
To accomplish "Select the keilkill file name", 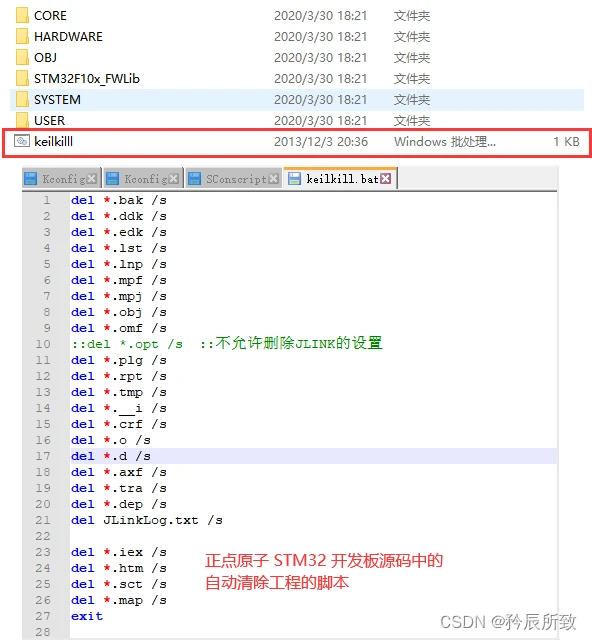I will [x=53, y=142].
